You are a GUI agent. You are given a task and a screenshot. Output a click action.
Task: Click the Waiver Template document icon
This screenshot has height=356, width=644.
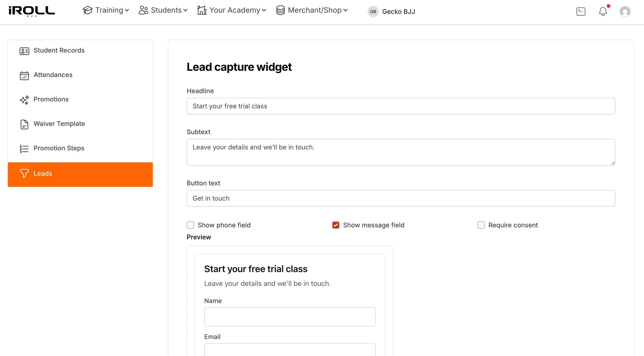pos(24,124)
